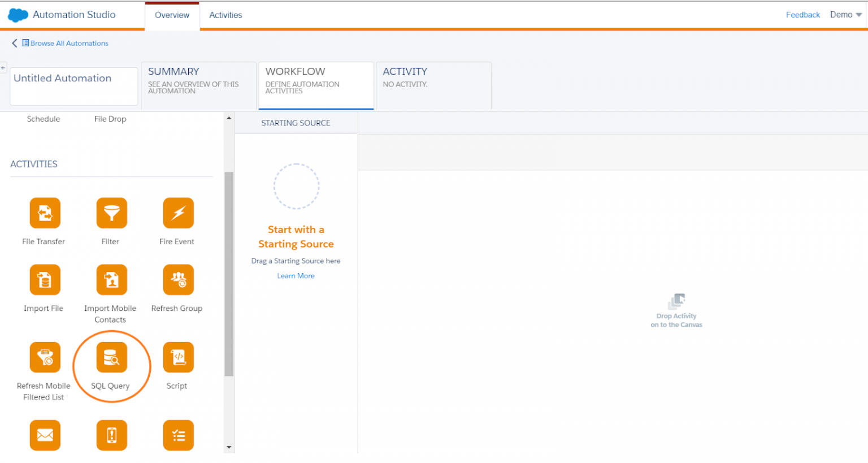Click the back chevron beside Browse All Automations
Image resolution: width=868 pixels, height=463 pixels.
[x=14, y=43]
